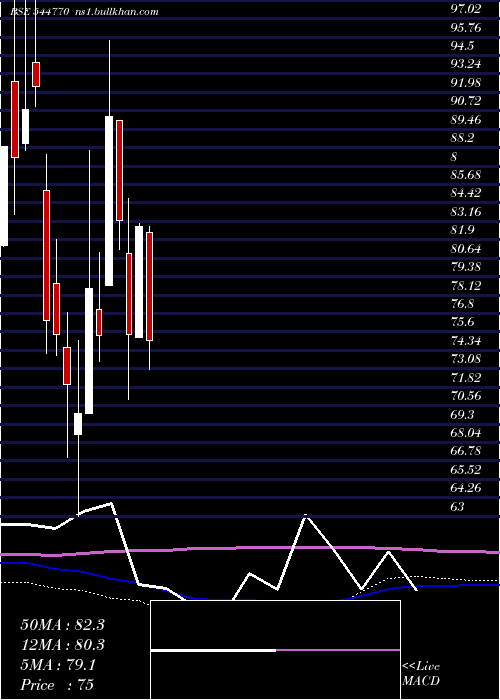The image size is (500, 700).
Task: Click the 73.08 price level
Action: 466,359
